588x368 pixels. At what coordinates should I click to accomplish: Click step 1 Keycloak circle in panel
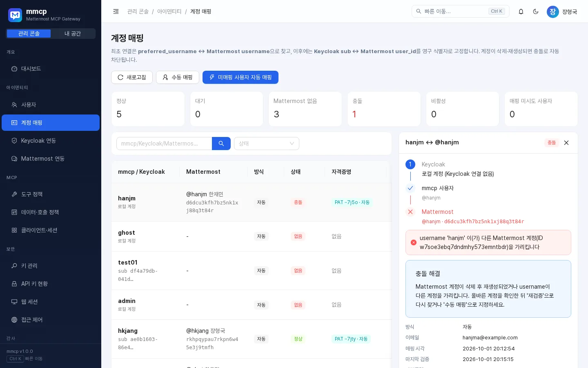(410, 164)
